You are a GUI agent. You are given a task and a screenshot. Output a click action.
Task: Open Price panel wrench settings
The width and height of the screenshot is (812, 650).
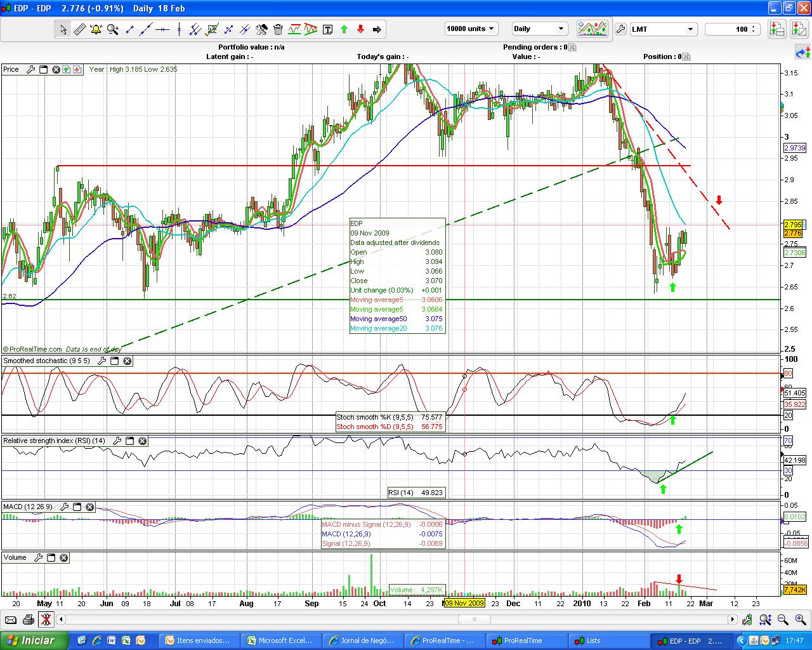pos(30,70)
